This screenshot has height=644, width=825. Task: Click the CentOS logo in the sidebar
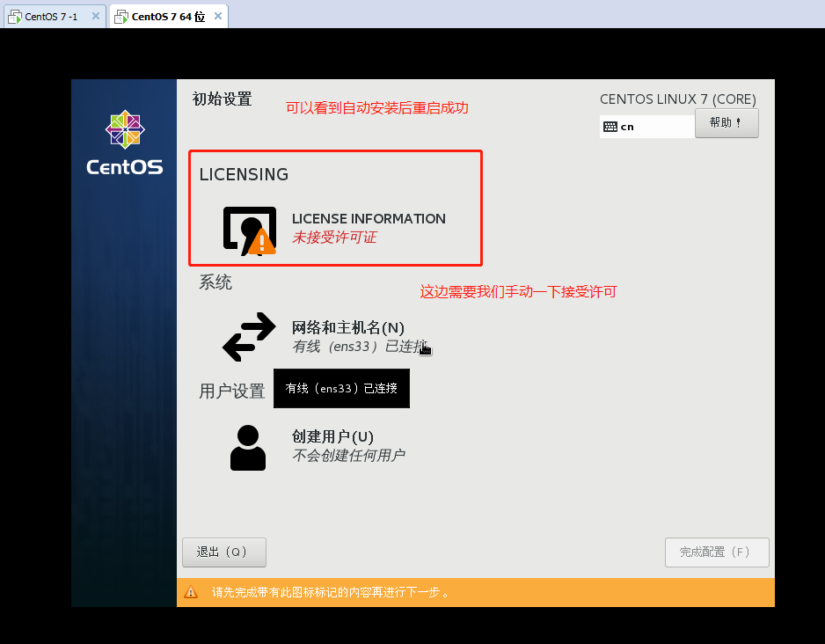[x=125, y=129]
